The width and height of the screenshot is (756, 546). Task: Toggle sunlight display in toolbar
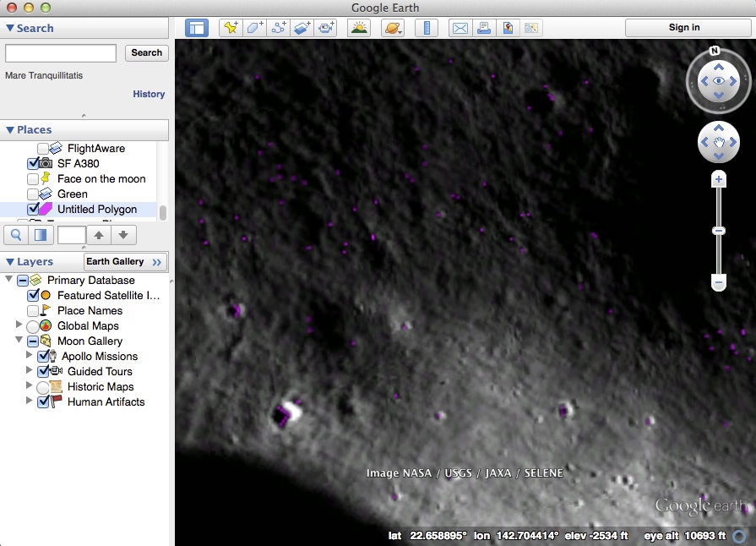point(359,28)
